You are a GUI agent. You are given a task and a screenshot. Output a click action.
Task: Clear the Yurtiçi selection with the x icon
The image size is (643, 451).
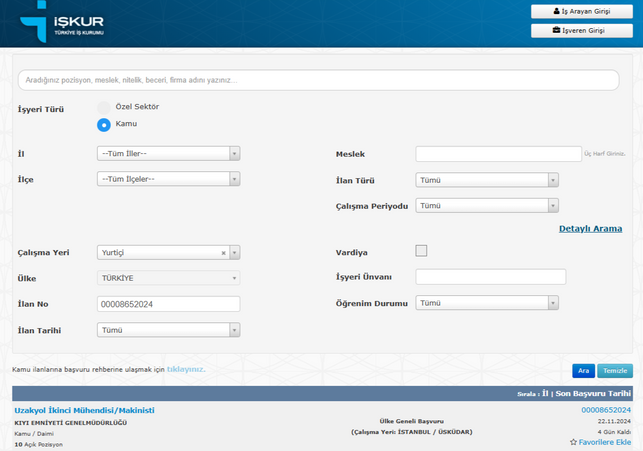click(x=223, y=253)
